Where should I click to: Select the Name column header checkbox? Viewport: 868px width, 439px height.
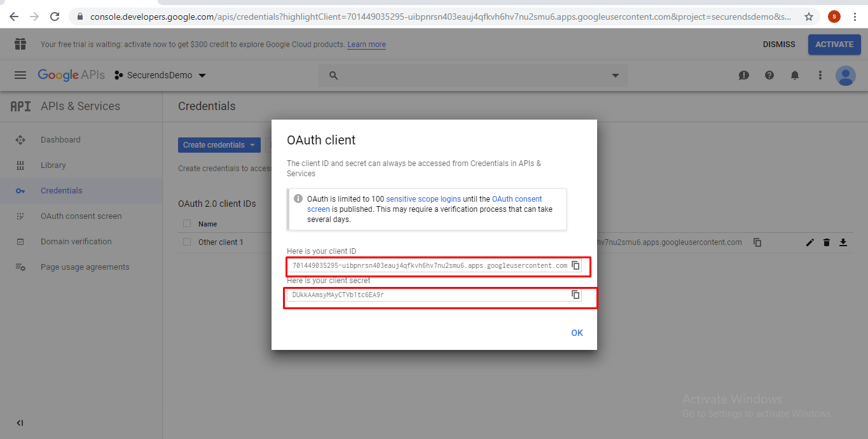186,223
